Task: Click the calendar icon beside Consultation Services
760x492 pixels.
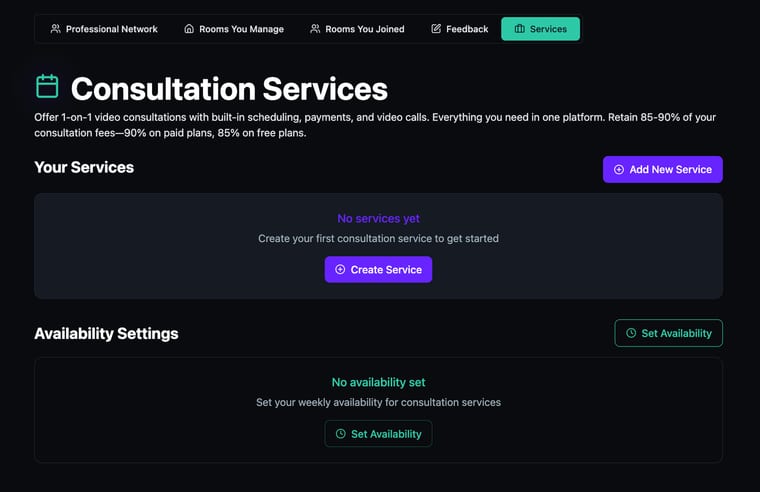Action: 47,86
